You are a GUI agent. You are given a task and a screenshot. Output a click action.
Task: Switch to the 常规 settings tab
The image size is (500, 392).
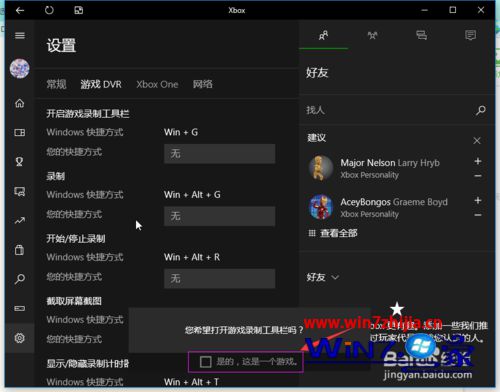point(56,84)
